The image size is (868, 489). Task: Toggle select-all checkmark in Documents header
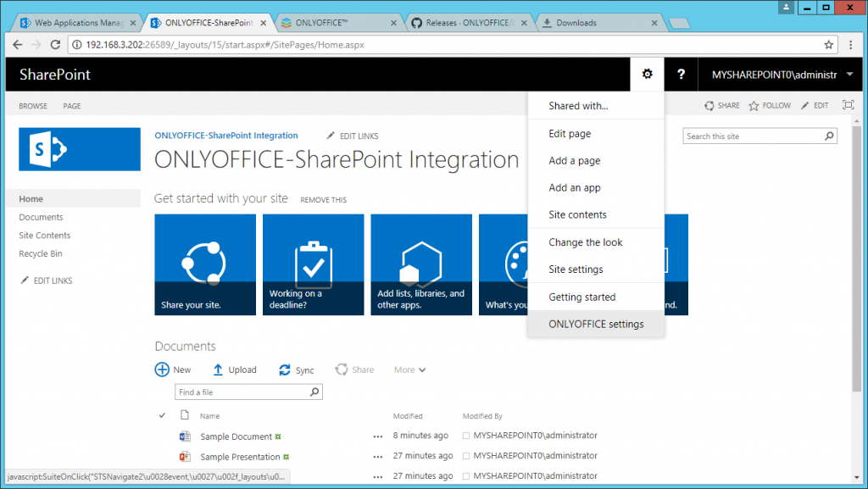click(163, 416)
